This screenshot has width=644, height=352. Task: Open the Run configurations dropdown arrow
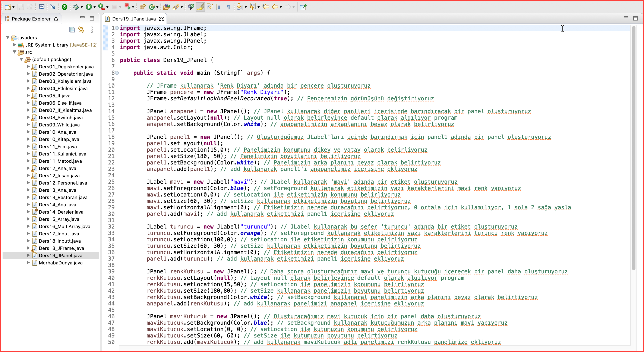click(x=95, y=7)
